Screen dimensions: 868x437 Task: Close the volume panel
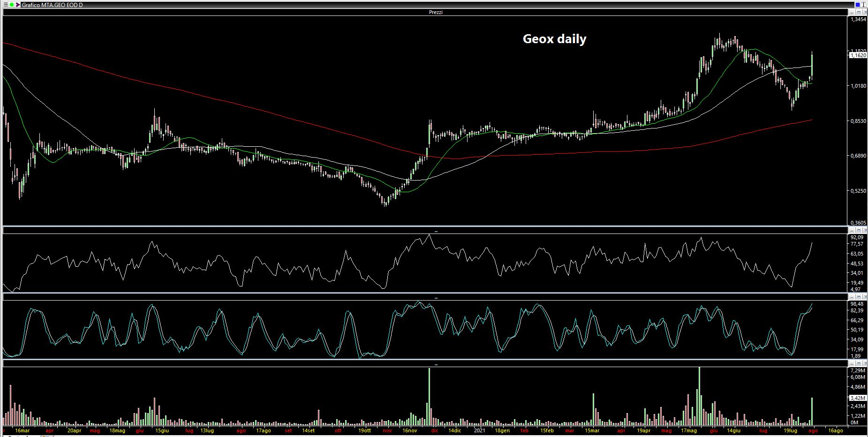[x=865, y=363]
